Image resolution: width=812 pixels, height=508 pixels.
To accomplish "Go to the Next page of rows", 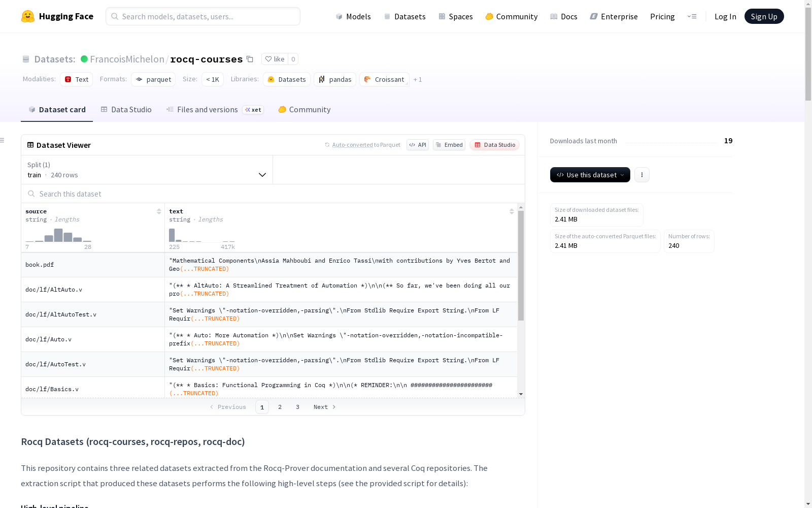I will [x=324, y=407].
